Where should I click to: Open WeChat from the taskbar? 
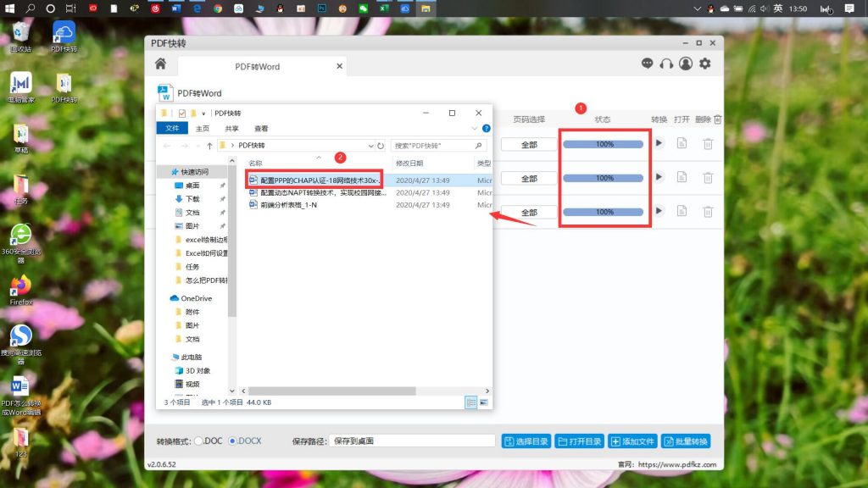click(x=363, y=8)
